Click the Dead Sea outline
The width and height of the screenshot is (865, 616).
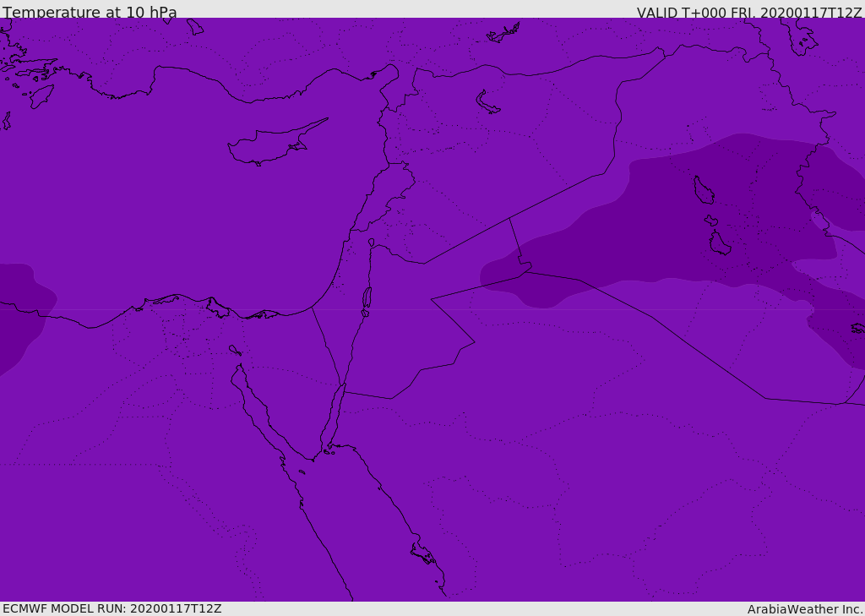click(x=367, y=297)
